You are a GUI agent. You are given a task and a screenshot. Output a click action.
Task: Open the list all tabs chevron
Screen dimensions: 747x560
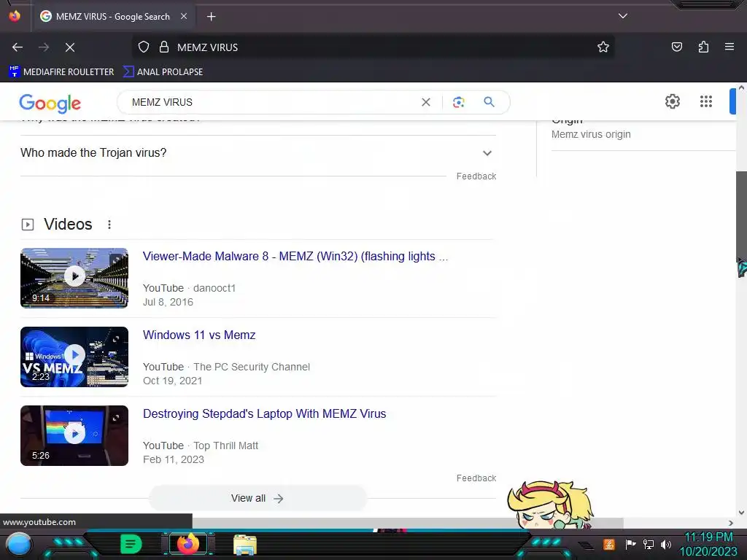(x=623, y=16)
